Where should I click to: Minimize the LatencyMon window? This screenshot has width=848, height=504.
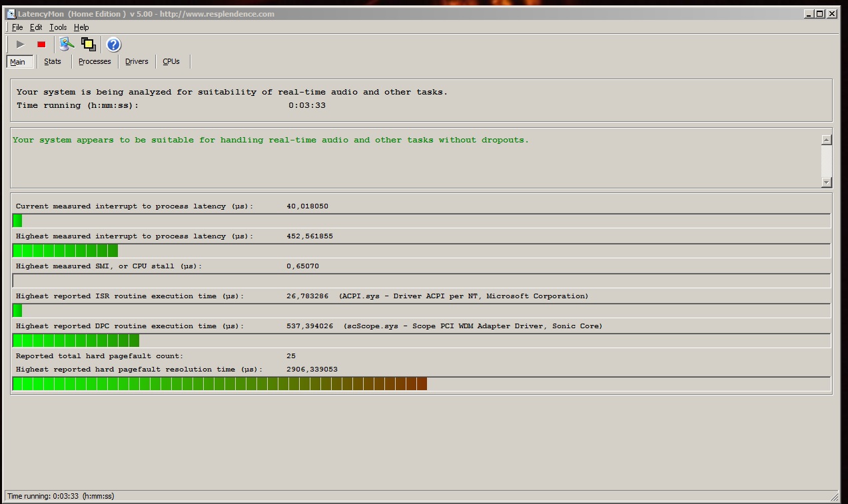(x=809, y=13)
